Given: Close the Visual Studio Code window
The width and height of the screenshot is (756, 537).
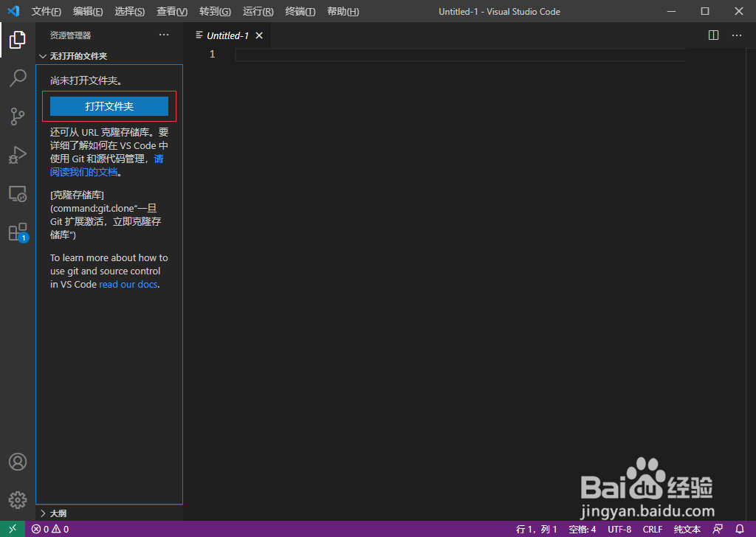Looking at the screenshot, I should click(738, 11).
